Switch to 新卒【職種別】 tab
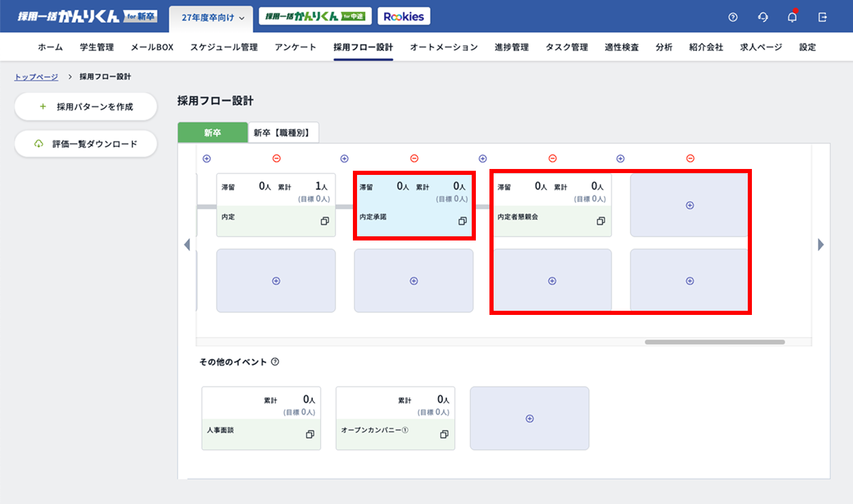This screenshot has height=504, width=853. [x=283, y=133]
